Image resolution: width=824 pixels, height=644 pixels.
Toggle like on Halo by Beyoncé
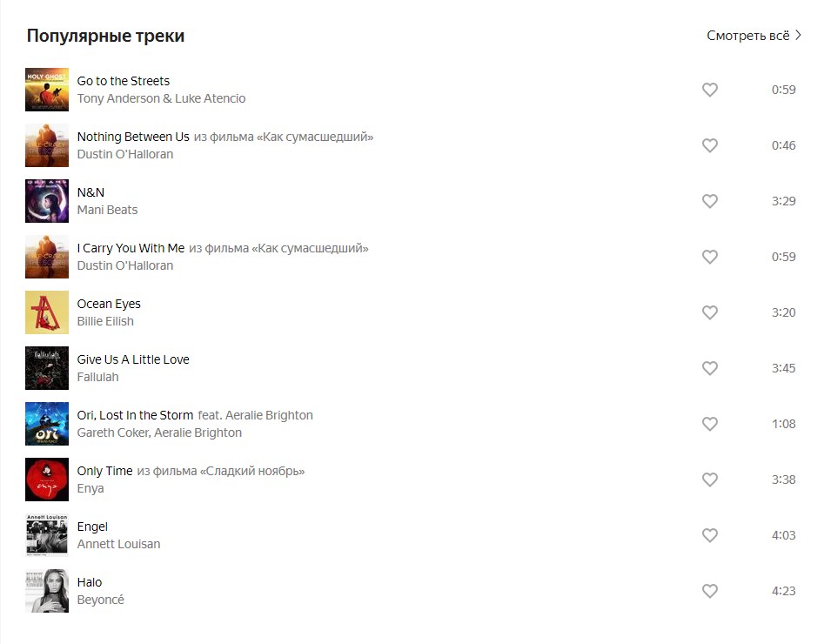tap(710, 591)
